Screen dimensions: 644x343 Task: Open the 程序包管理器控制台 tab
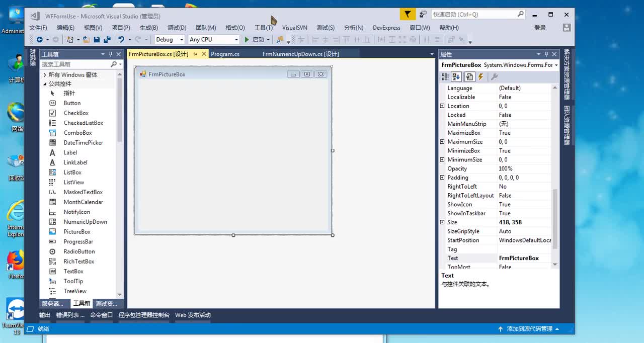tap(144, 315)
